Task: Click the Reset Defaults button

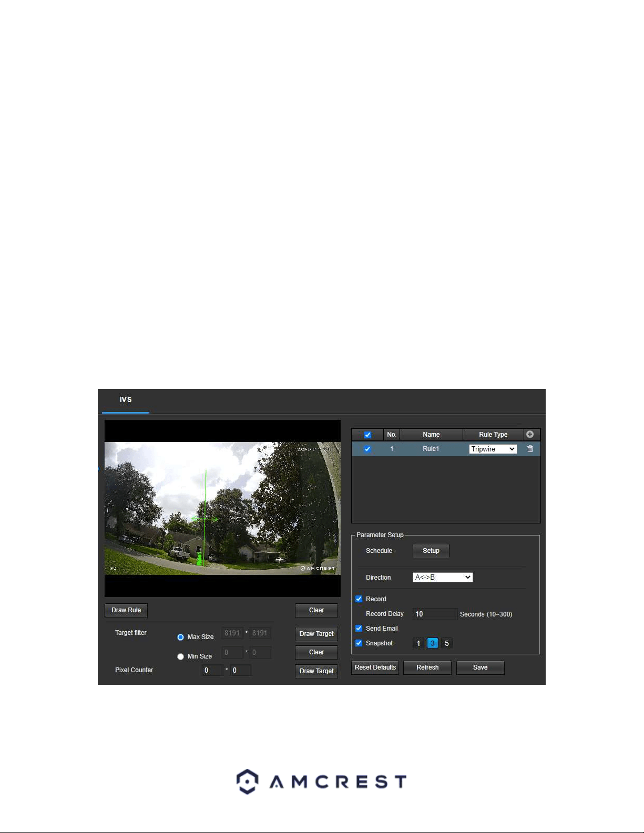Action: 375,667
